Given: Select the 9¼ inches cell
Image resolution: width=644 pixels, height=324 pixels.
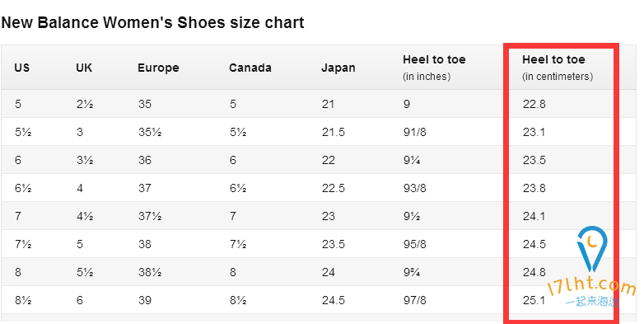Looking at the screenshot, I should coord(412,160).
